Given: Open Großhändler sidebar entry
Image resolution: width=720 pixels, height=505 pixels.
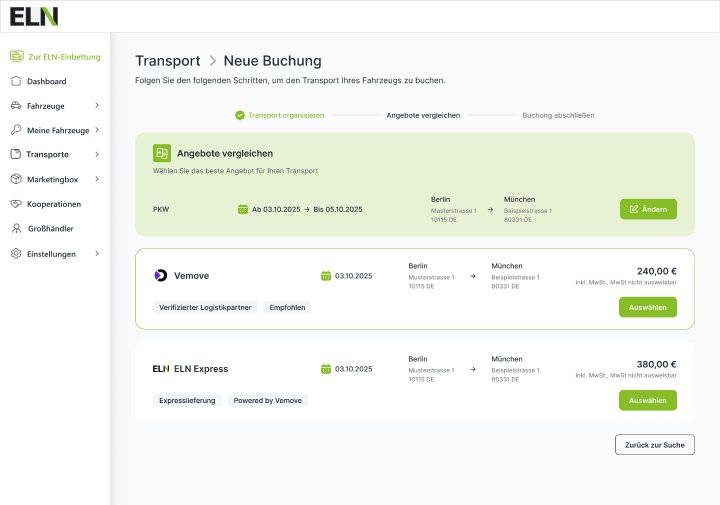Looking at the screenshot, I should tap(51, 228).
